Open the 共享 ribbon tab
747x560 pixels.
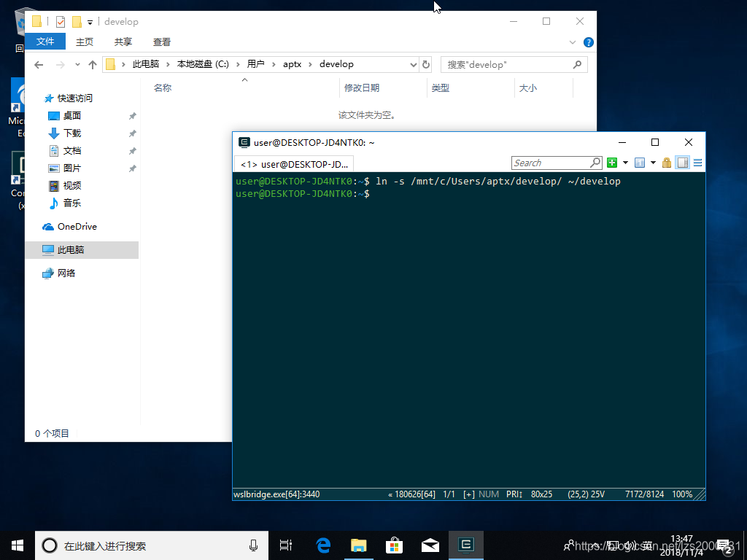tap(123, 42)
